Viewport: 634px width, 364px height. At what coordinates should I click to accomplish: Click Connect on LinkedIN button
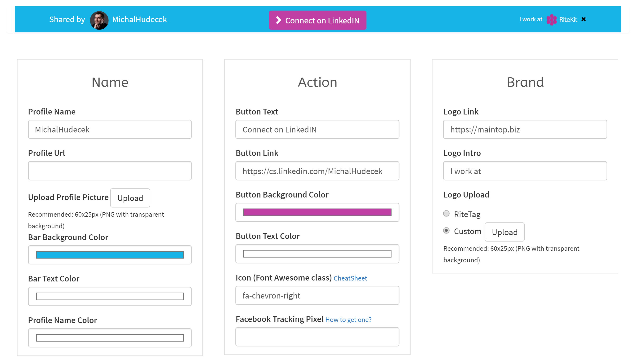[x=317, y=20]
